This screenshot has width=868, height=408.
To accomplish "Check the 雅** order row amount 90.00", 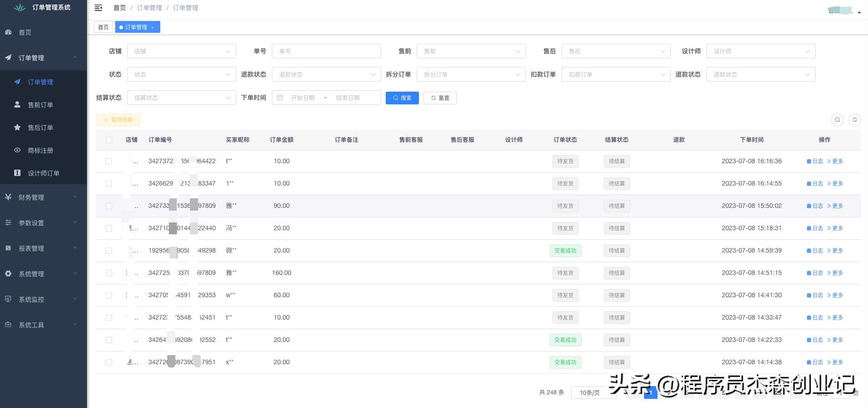I will tap(109, 206).
